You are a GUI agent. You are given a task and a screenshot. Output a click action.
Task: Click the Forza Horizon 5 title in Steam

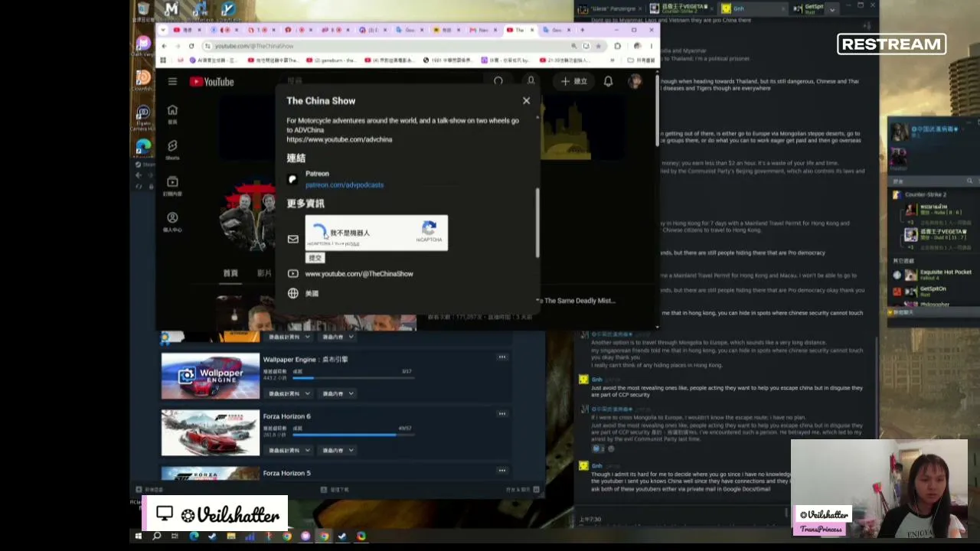287,473
